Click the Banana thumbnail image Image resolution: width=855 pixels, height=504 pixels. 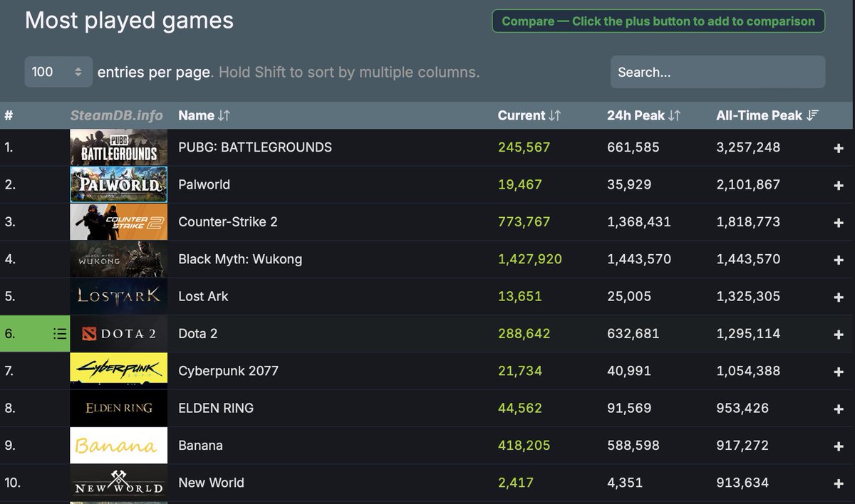coord(119,445)
